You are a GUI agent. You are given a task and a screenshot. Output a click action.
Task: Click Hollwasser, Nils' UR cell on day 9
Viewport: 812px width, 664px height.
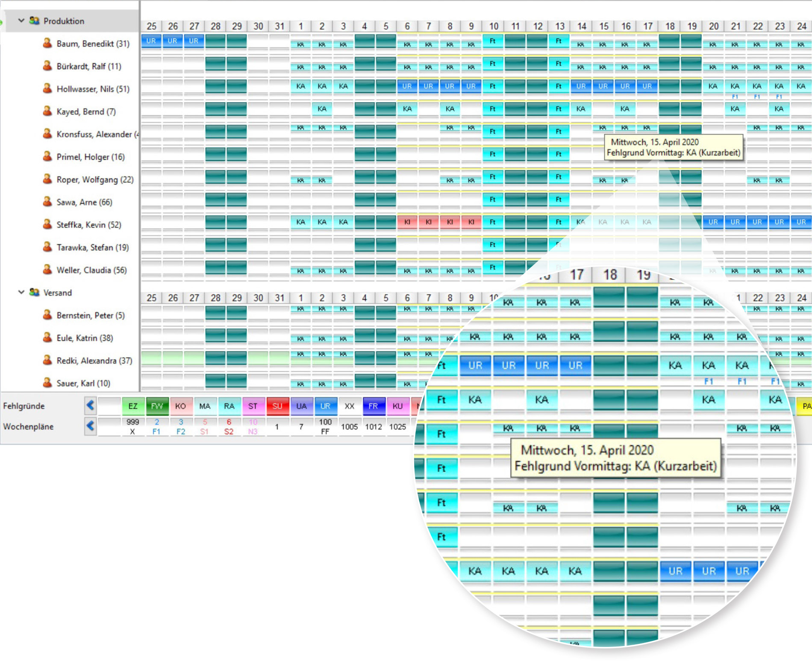tap(471, 86)
